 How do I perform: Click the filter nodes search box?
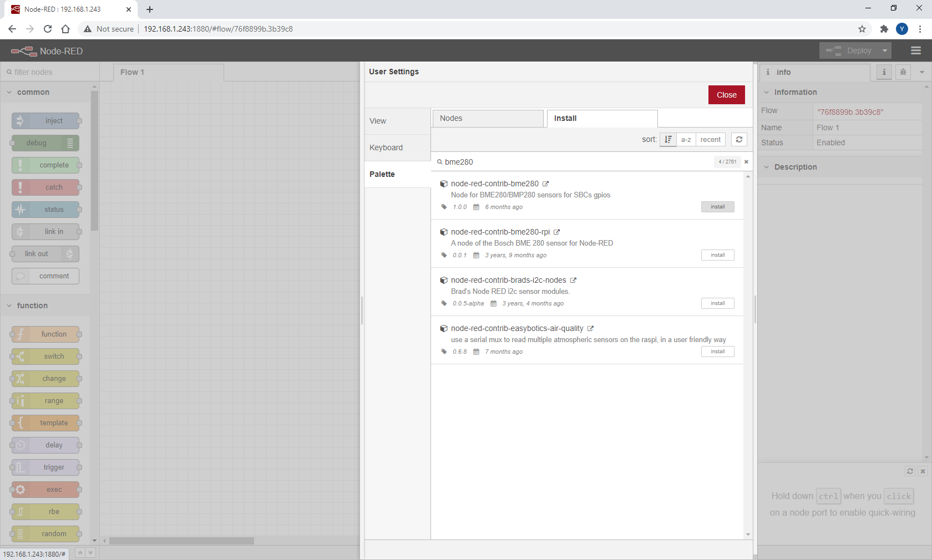(x=50, y=72)
